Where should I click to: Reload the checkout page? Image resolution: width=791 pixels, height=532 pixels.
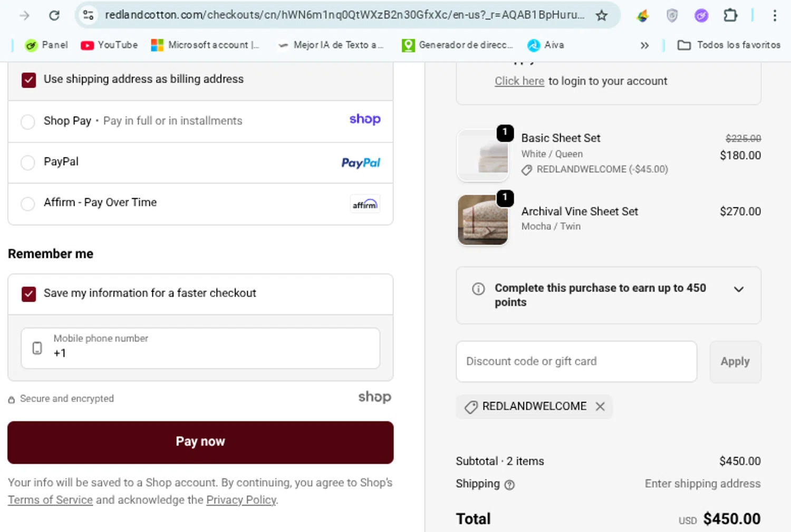pos(54,15)
